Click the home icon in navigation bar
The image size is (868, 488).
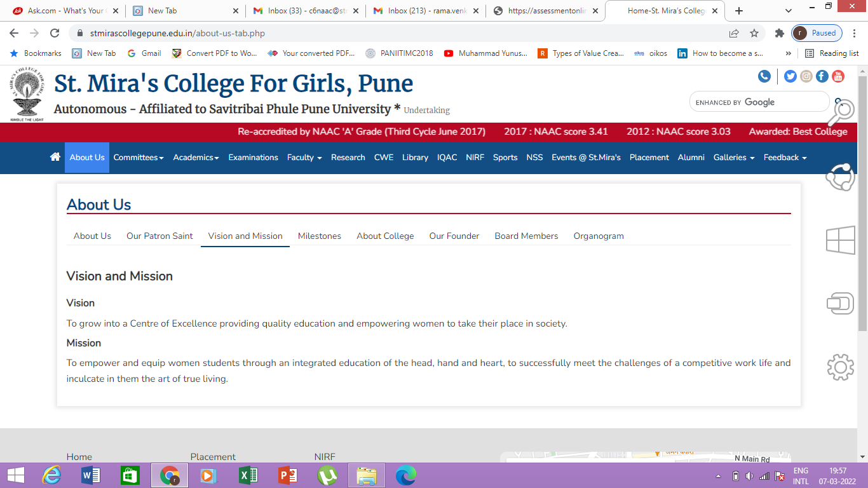(55, 157)
